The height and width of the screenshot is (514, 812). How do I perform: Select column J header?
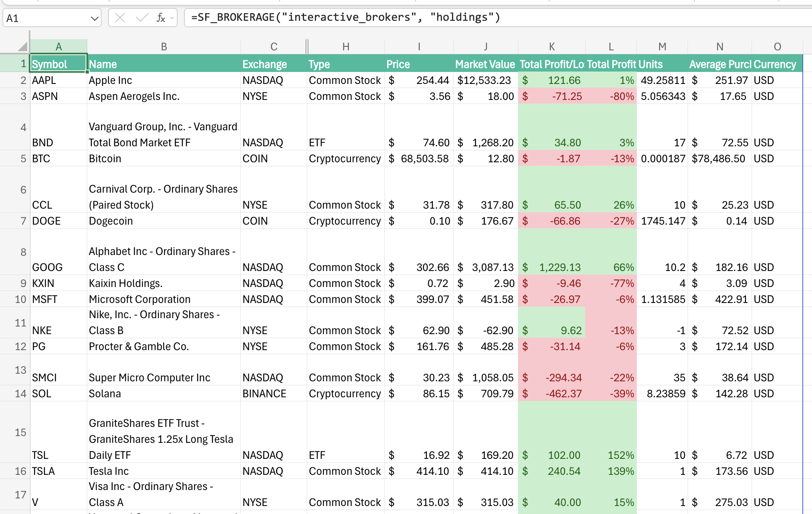pos(486,47)
